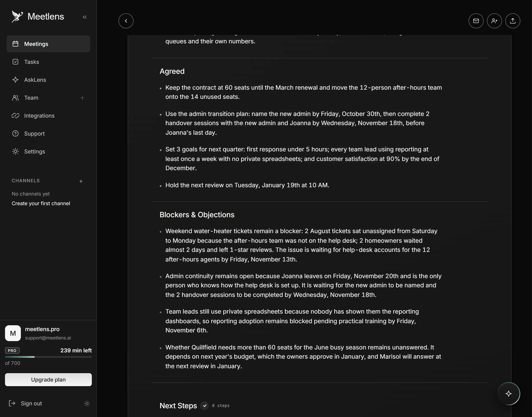This screenshot has height=417, width=532.
Task: Collapse the sidebar with double-chevron icon
Action: coord(85,17)
